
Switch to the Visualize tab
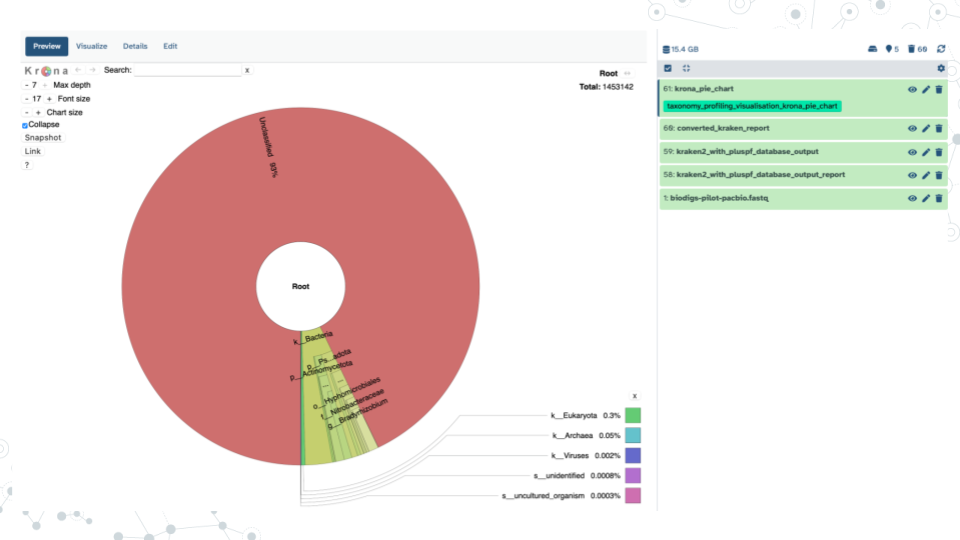[91, 46]
